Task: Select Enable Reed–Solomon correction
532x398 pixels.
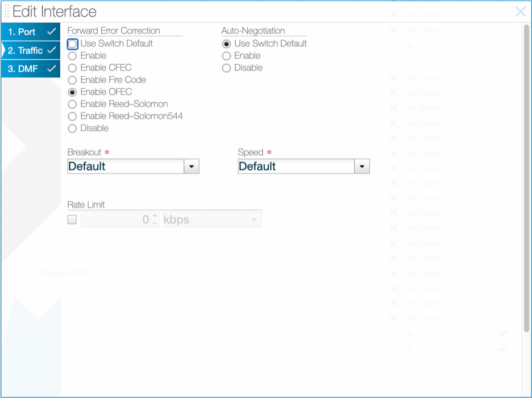Action: (x=72, y=104)
